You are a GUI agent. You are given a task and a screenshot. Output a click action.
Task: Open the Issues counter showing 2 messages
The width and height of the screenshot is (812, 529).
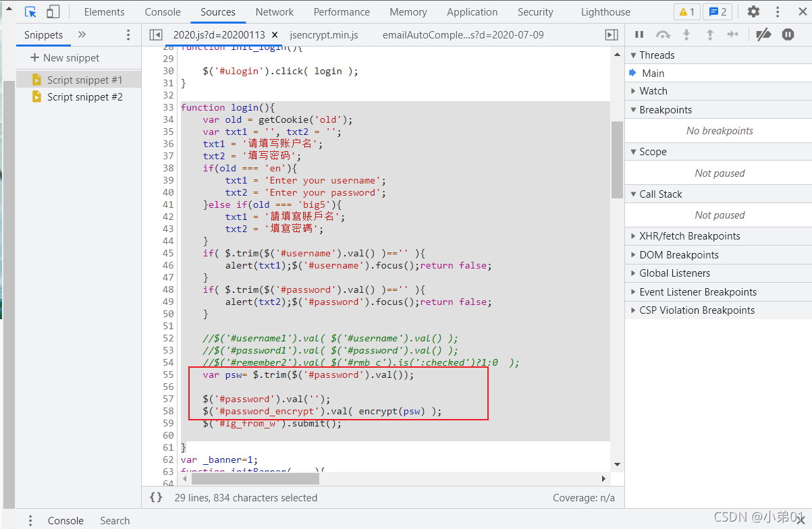pyautogui.click(x=717, y=11)
